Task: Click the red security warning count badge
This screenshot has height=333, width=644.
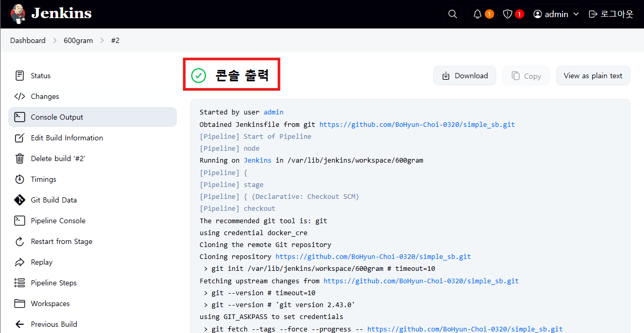Action: coord(520,14)
